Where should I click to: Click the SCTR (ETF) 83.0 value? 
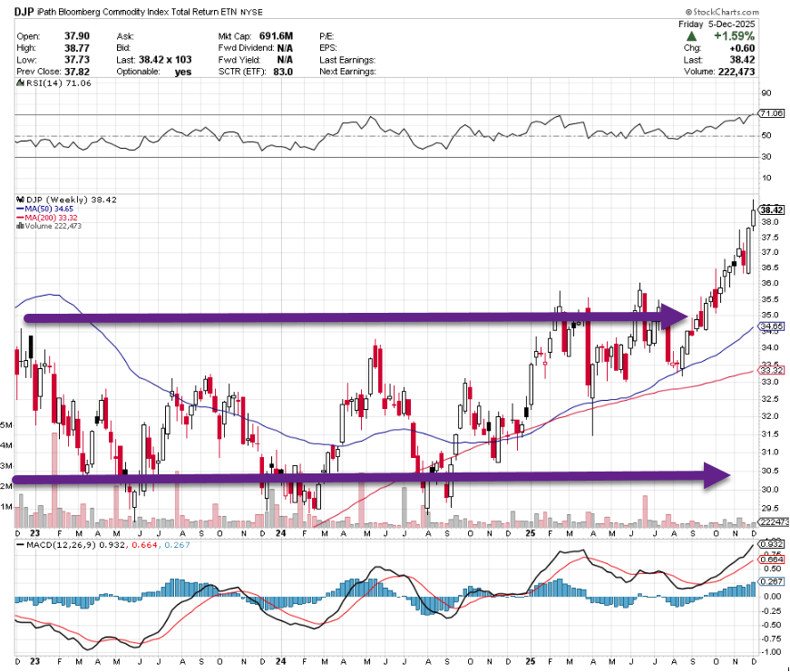coord(283,72)
